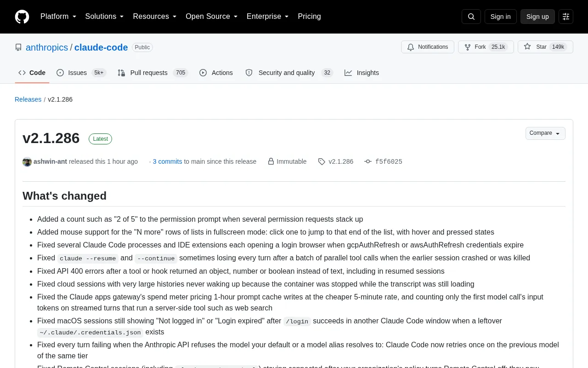The height and width of the screenshot is (368, 588).
Task: Open ashwin-ant's profile link
Action: pos(51,161)
